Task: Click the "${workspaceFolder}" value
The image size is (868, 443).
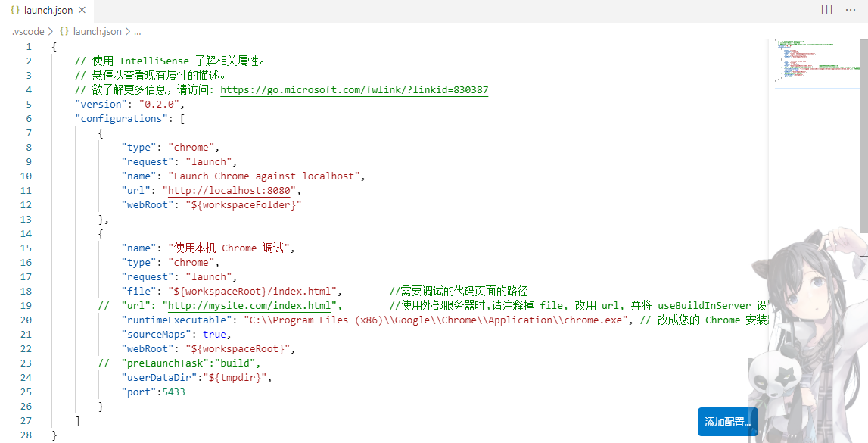Action: click(244, 205)
